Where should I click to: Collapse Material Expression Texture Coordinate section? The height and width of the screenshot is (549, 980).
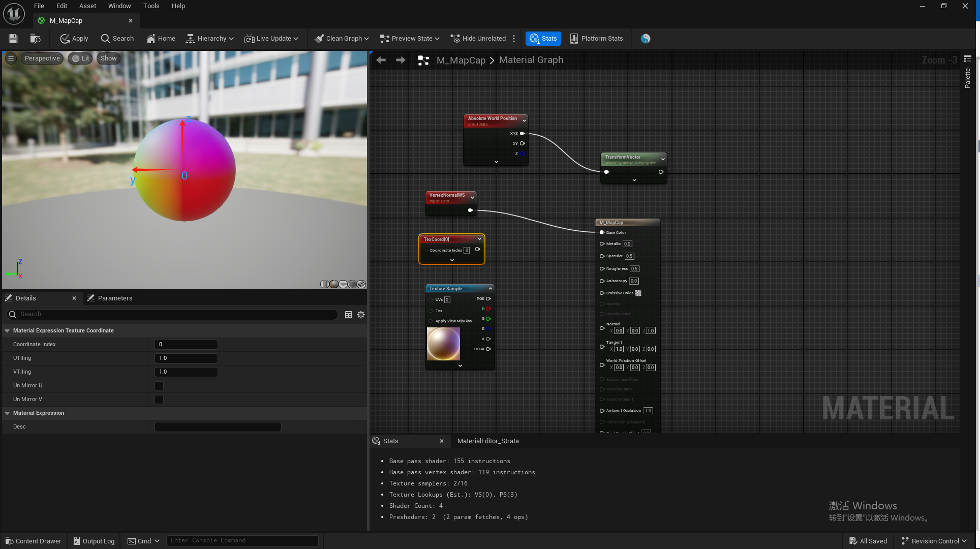tap(8, 331)
